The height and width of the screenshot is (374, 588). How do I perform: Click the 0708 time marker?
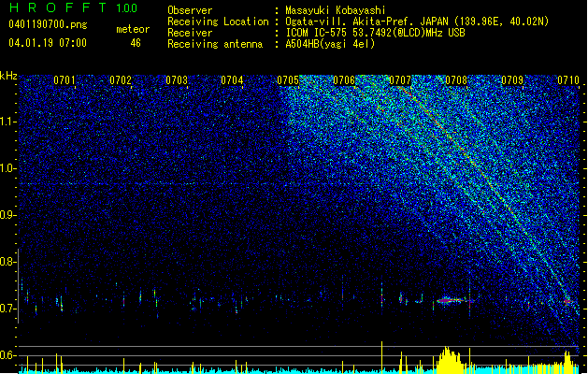[456, 80]
